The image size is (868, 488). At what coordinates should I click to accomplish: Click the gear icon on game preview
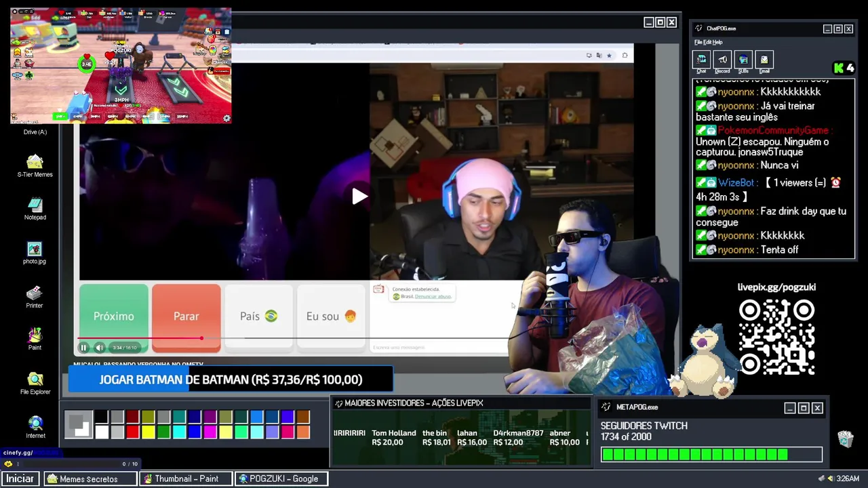tap(226, 118)
